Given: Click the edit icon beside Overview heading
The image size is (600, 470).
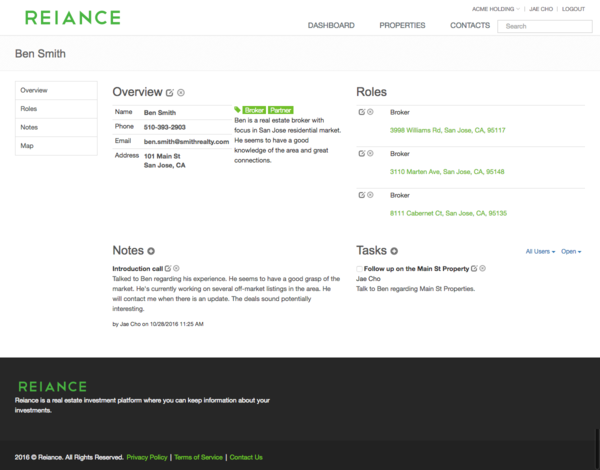Looking at the screenshot, I should [x=169, y=92].
